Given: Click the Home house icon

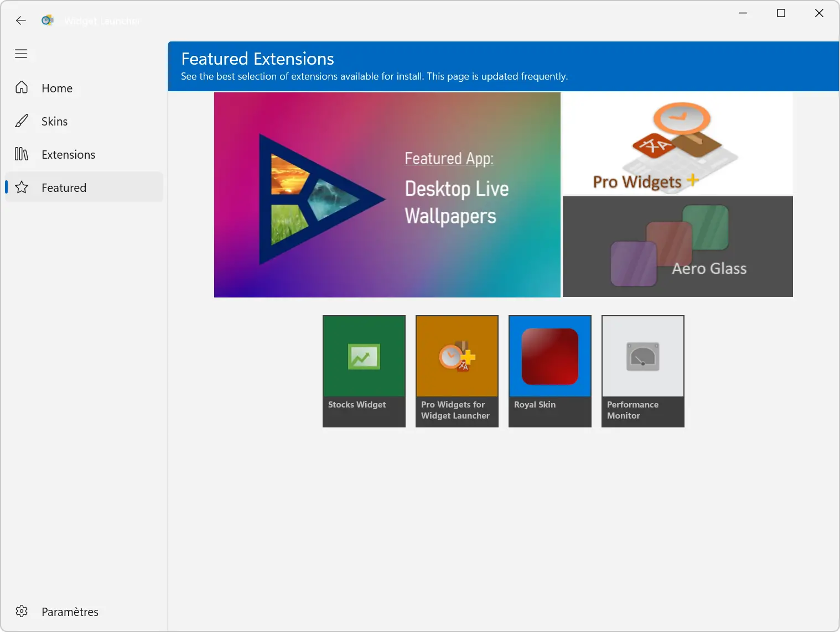Looking at the screenshot, I should [22, 87].
